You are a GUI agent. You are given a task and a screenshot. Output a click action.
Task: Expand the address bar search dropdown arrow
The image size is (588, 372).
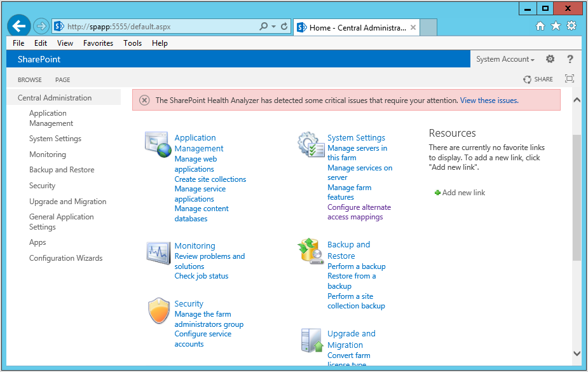pyautogui.click(x=273, y=26)
